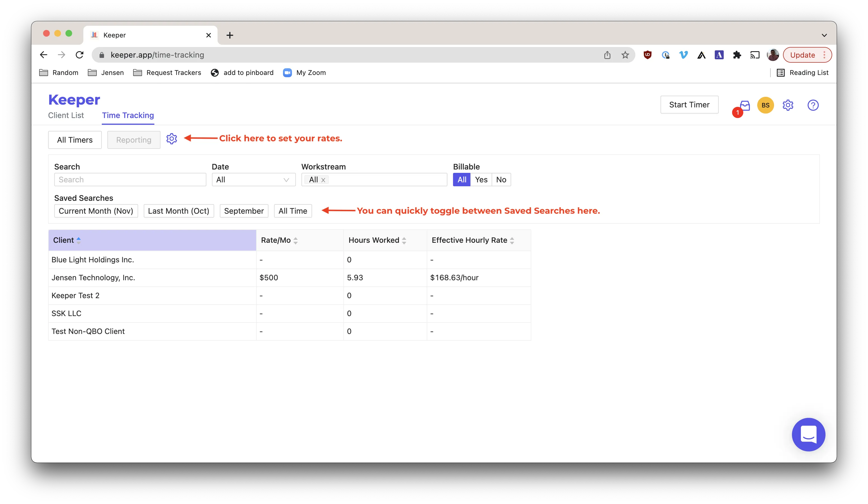Open the Workstream selector field
Image resolution: width=868 pixels, height=504 pixels.
[374, 180]
